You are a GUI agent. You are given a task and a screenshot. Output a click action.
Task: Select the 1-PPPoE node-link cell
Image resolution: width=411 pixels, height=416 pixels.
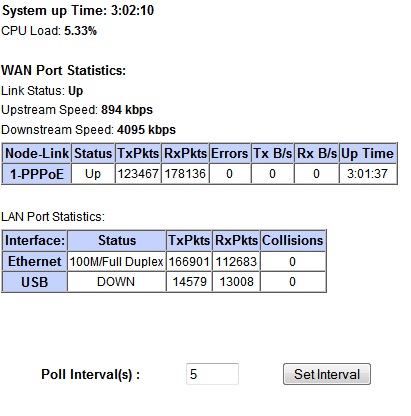click(x=36, y=174)
